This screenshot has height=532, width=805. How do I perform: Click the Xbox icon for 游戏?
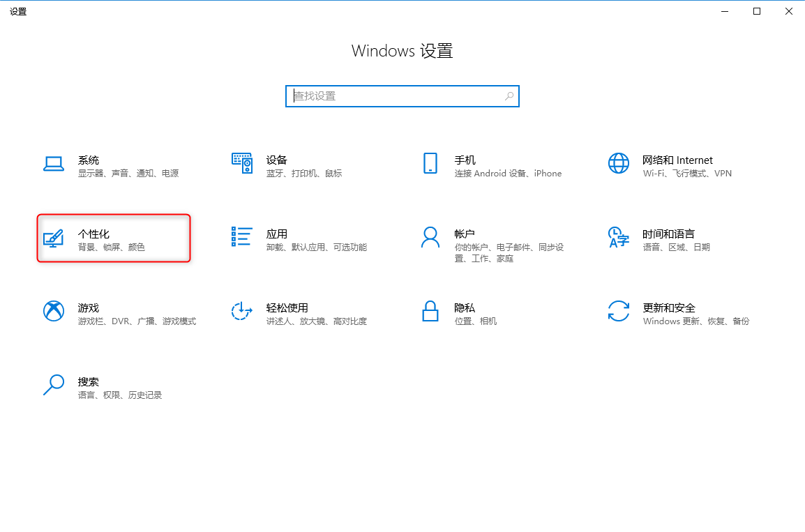coord(54,311)
